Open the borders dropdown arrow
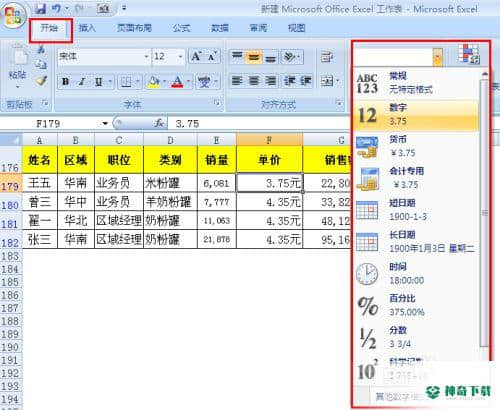This screenshot has height=410, width=500. coord(138,82)
